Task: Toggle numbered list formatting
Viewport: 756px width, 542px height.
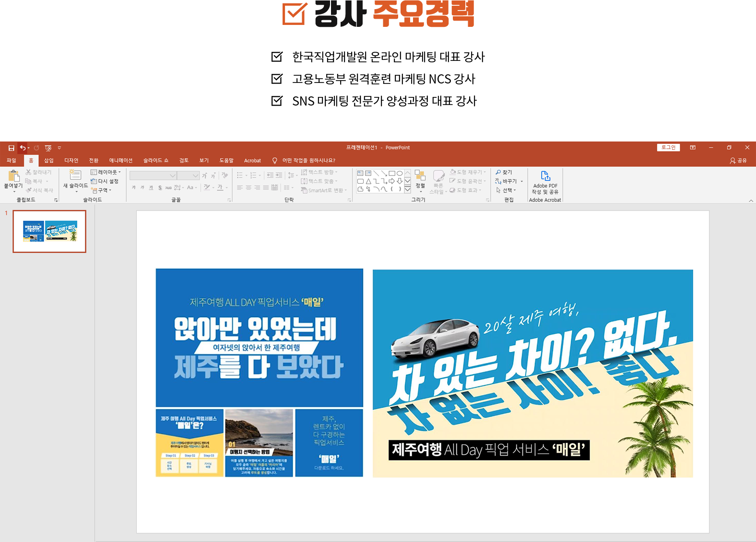Action: tap(253, 176)
